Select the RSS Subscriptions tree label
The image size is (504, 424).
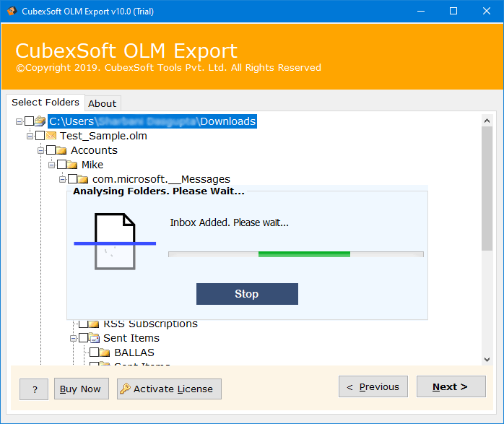150,324
